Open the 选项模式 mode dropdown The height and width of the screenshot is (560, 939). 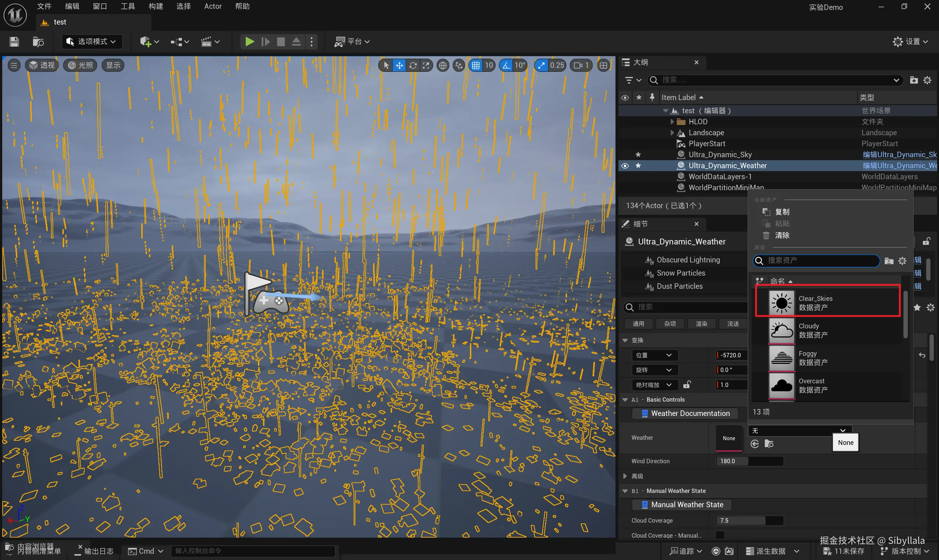coord(92,41)
